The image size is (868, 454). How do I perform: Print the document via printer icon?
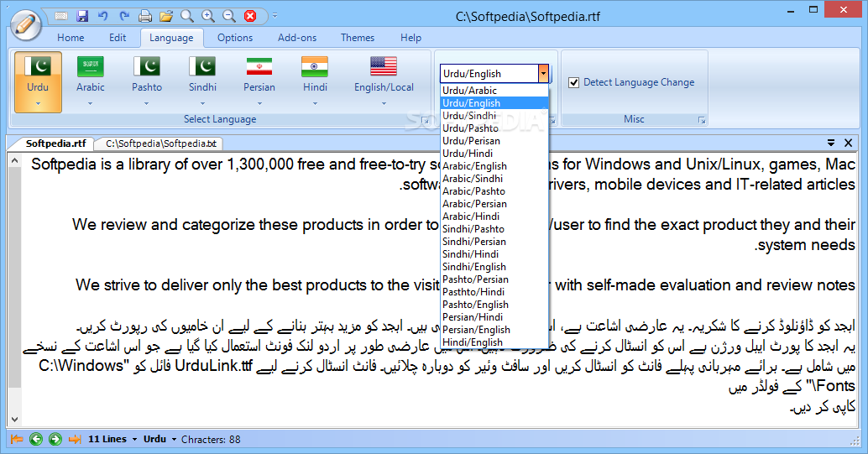click(x=145, y=16)
